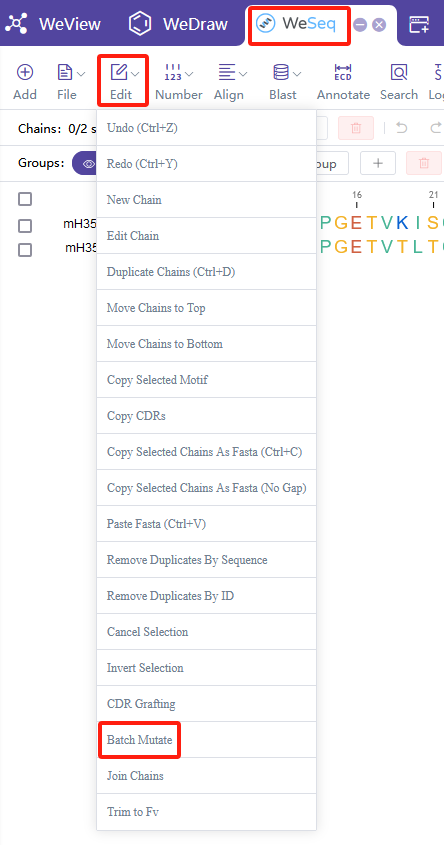Click the plus icon to add group

pos(378,163)
